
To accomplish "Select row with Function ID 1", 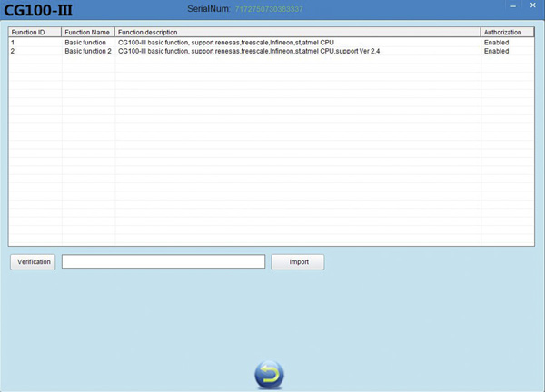I will (271, 43).
